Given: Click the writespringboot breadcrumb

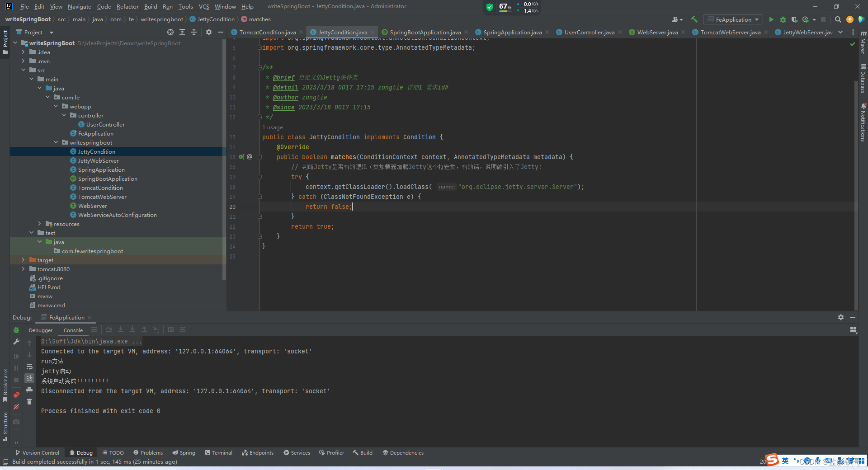Looking at the screenshot, I should click(162, 19).
